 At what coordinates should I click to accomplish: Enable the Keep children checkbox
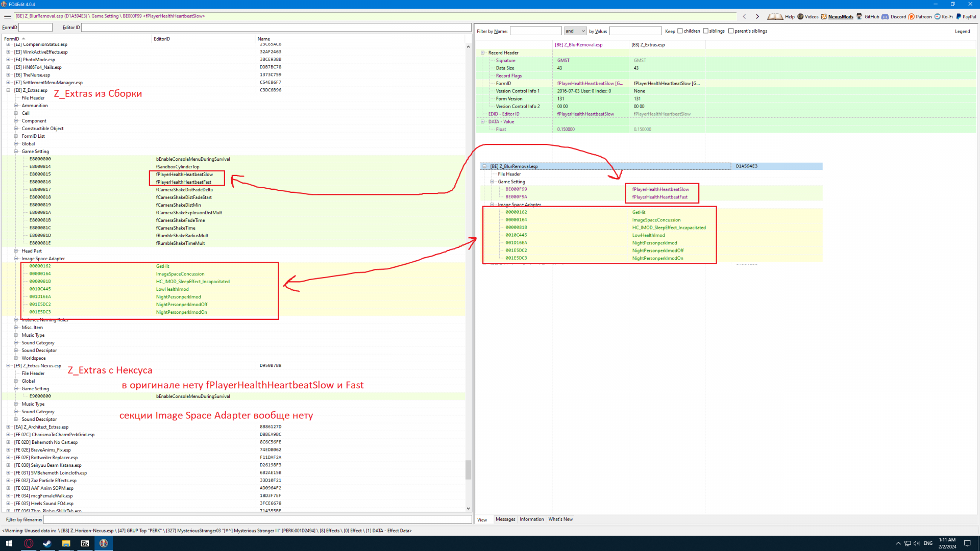(x=680, y=31)
